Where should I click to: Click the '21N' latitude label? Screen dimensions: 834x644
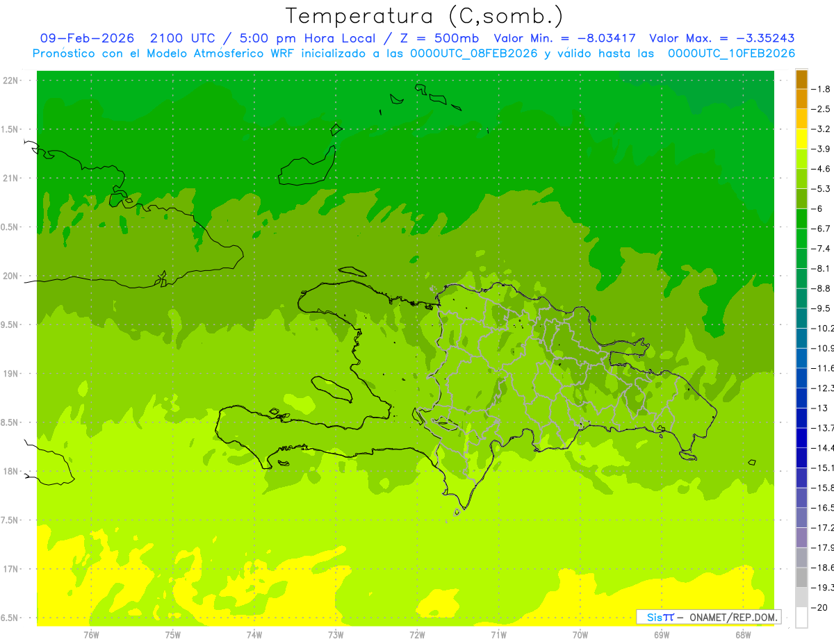(x=10, y=178)
